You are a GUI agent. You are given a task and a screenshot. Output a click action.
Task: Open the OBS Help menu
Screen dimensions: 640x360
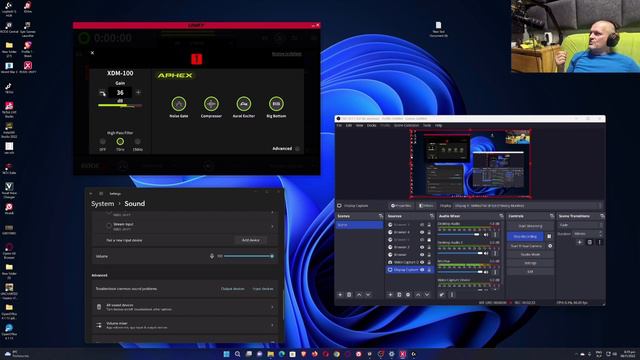pyautogui.click(x=438, y=125)
